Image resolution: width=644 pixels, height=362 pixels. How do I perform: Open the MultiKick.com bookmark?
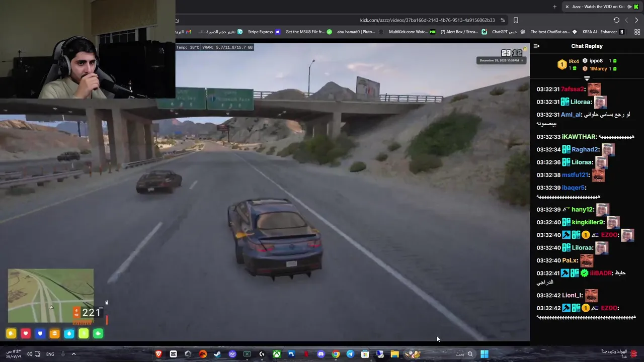[x=412, y=32]
